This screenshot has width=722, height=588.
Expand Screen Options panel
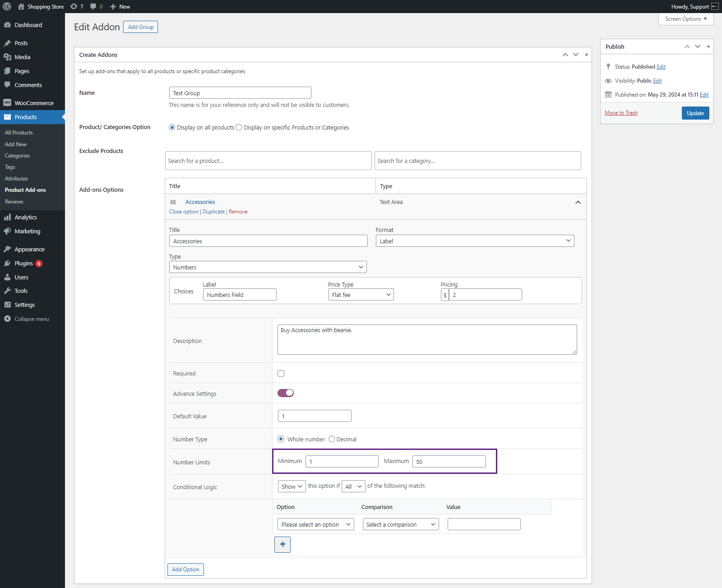tap(686, 19)
